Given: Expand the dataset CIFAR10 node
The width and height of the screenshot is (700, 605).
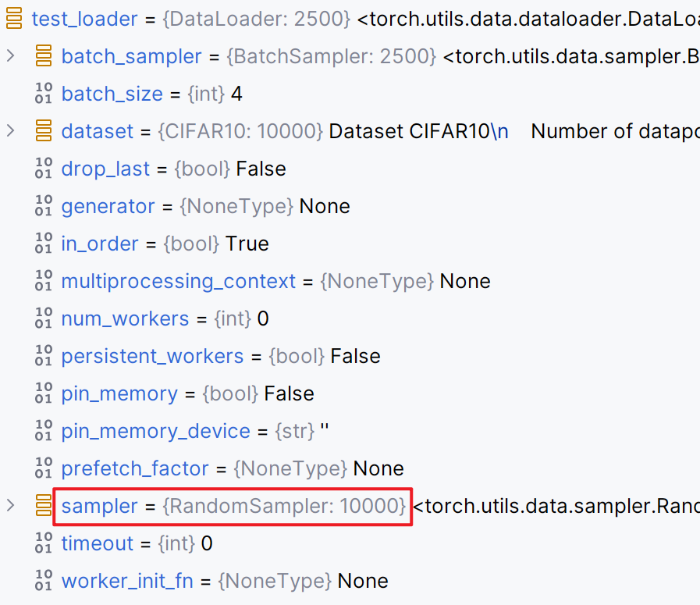Looking at the screenshot, I should [11, 131].
